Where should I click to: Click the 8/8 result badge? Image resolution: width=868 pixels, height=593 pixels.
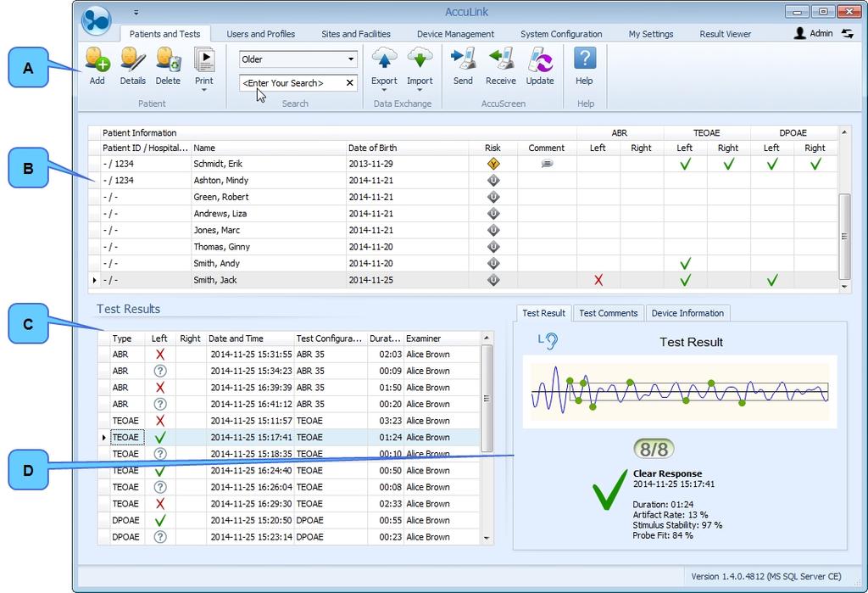pyautogui.click(x=654, y=449)
